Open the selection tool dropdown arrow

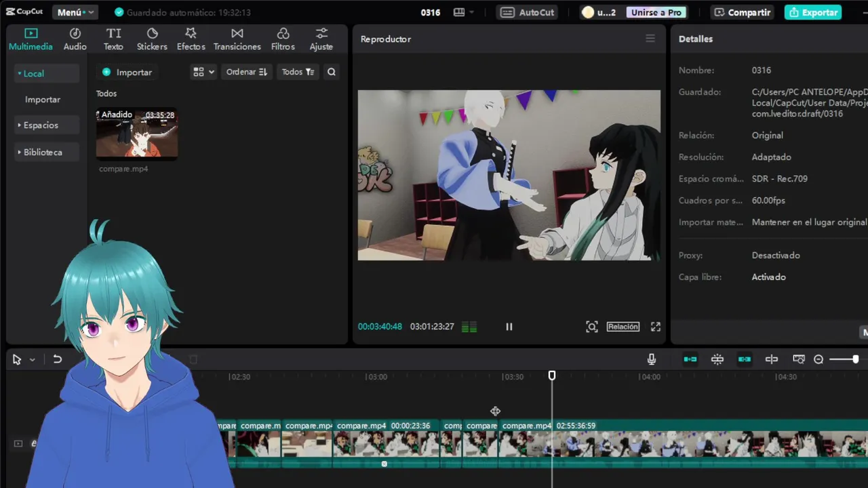[x=32, y=360]
